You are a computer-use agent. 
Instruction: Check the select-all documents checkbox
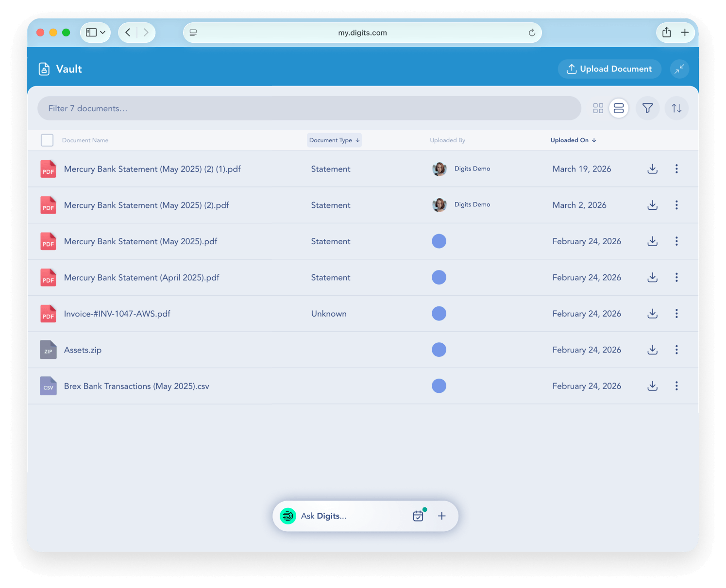pyautogui.click(x=47, y=140)
